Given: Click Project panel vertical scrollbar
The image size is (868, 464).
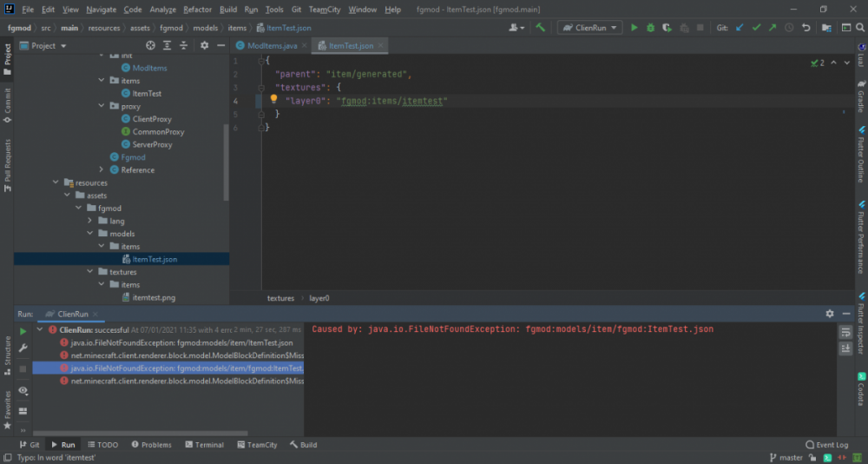Looking at the screenshot, I should point(226,162).
